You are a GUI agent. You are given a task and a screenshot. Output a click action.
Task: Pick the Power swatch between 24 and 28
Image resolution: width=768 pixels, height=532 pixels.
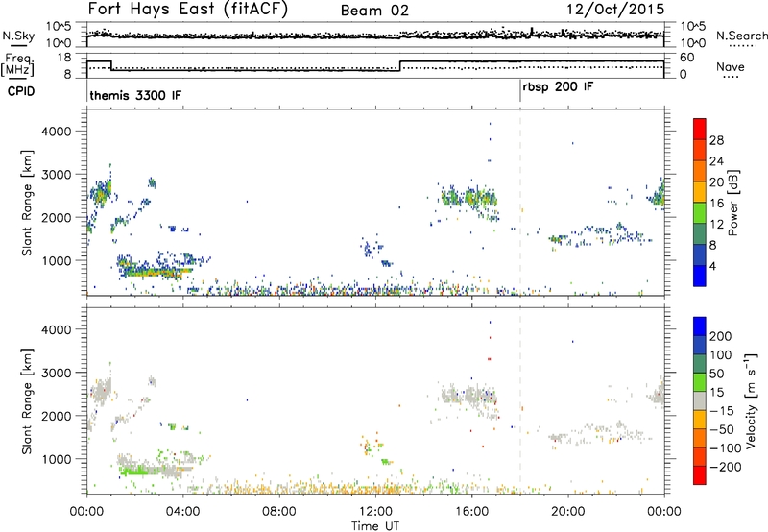700,150
